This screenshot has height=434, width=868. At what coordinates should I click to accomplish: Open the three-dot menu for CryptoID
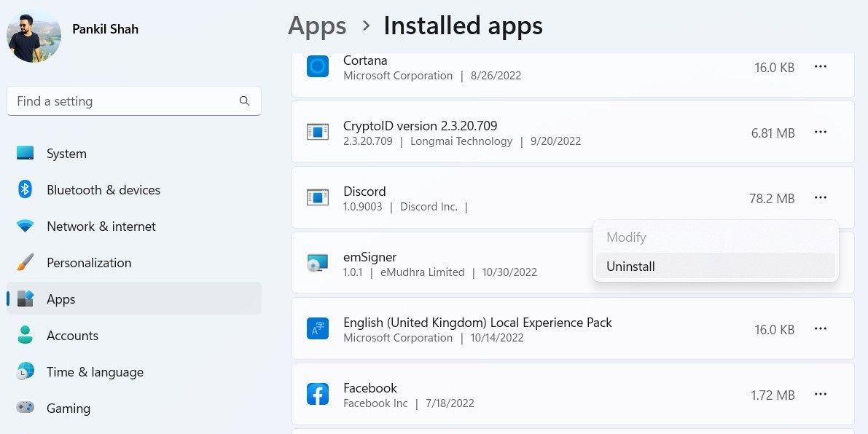[821, 132]
